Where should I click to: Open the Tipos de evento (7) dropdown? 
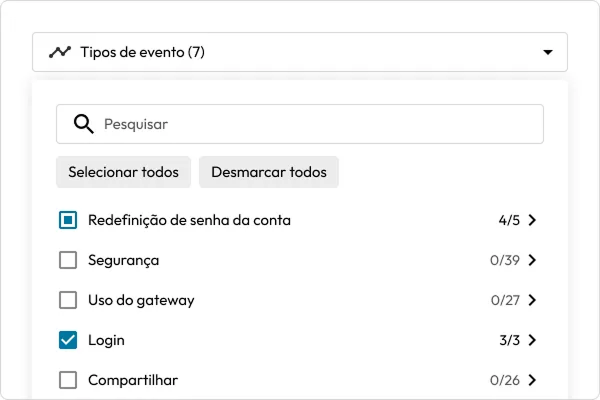pos(300,52)
